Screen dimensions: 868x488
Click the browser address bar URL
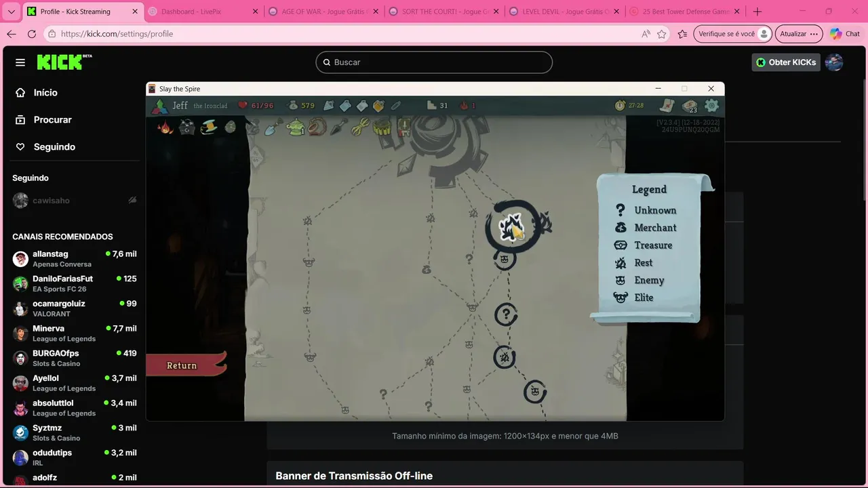pos(117,34)
